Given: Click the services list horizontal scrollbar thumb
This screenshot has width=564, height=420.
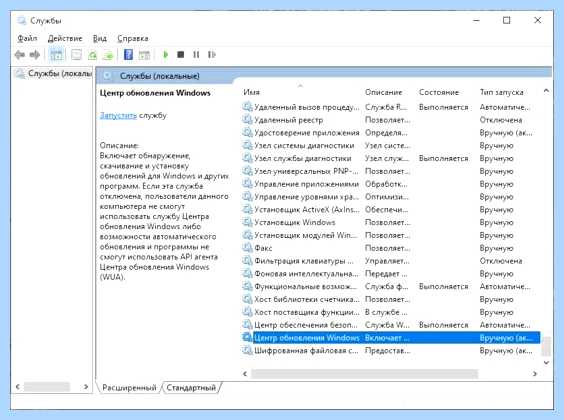Looking at the screenshot, I should (x=364, y=374).
